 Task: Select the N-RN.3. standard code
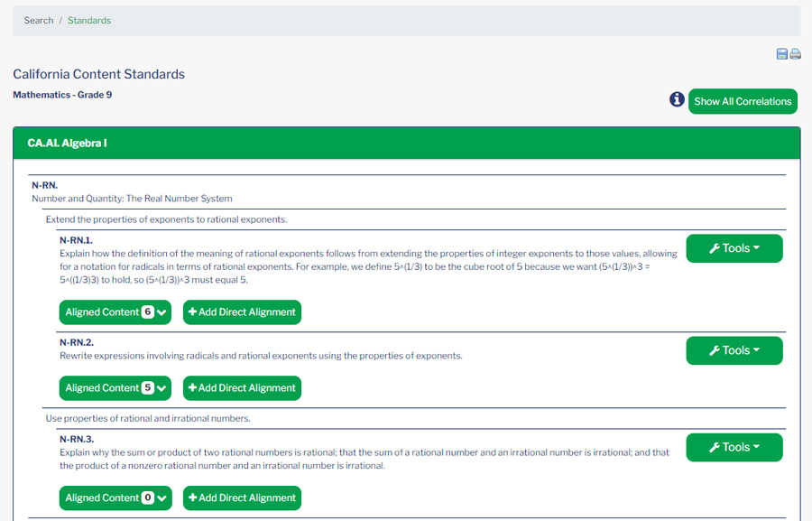click(x=77, y=439)
